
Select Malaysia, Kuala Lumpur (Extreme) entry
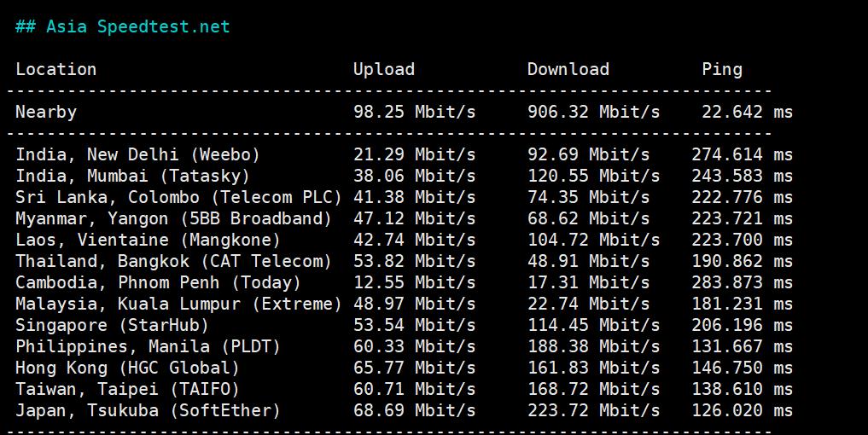click(178, 304)
